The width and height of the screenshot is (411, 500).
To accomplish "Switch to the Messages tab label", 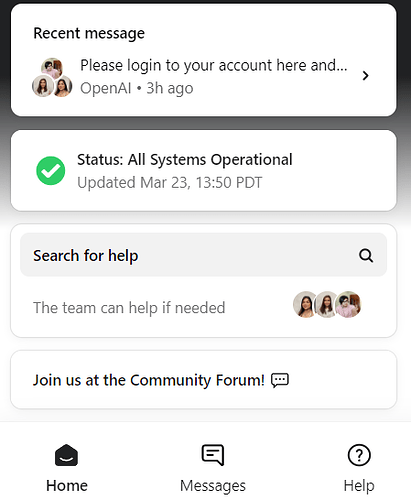I will click(213, 486).
